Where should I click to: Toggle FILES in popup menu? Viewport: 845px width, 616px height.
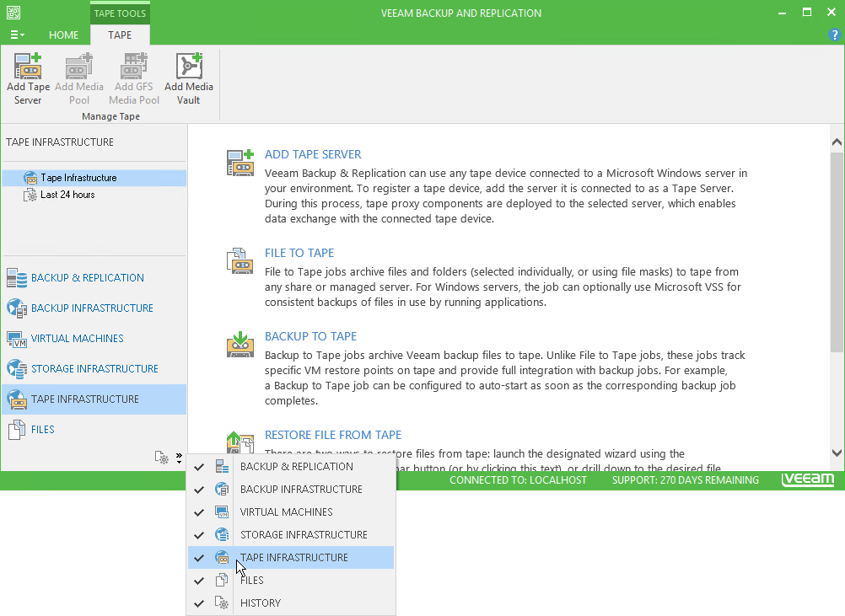pyautogui.click(x=291, y=580)
